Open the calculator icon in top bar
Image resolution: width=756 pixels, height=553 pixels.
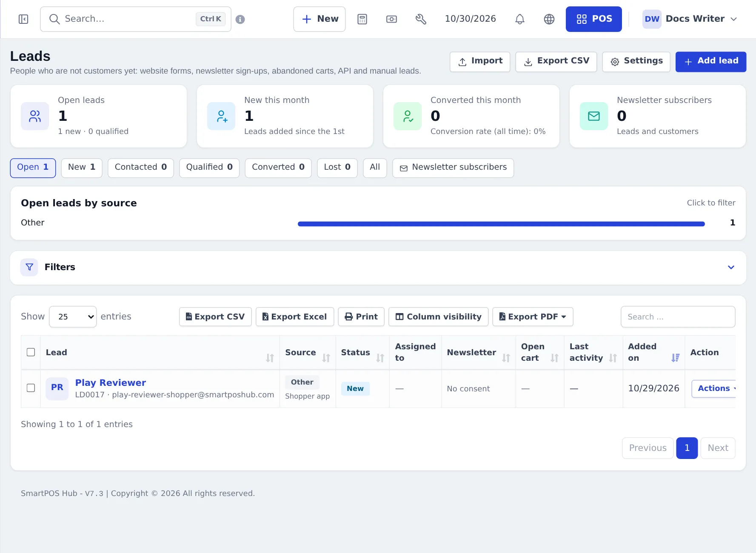[362, 19]
